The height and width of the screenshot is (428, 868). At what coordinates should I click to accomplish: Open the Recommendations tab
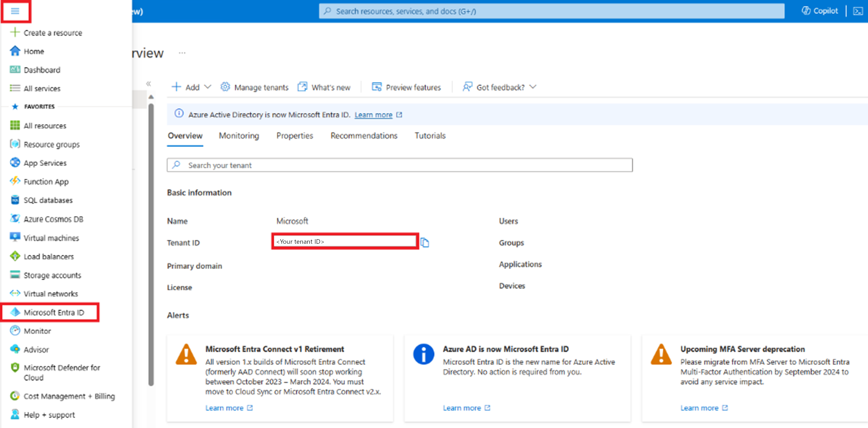click(364, 136)
